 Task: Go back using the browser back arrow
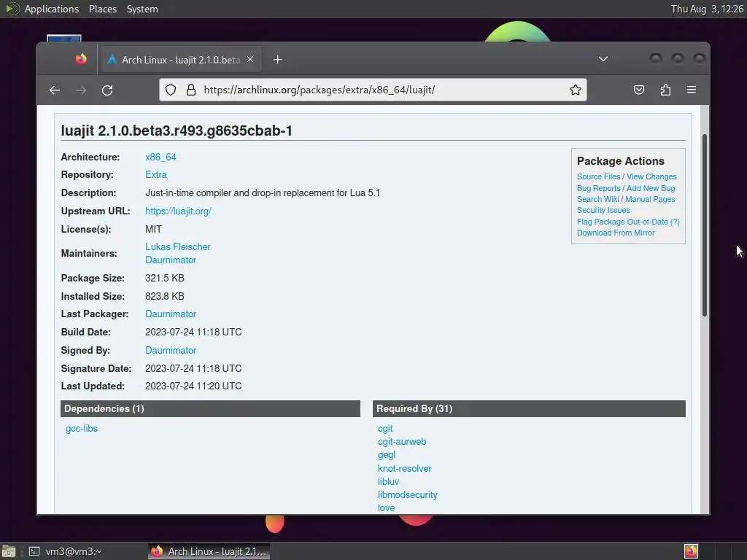point(55,90)
